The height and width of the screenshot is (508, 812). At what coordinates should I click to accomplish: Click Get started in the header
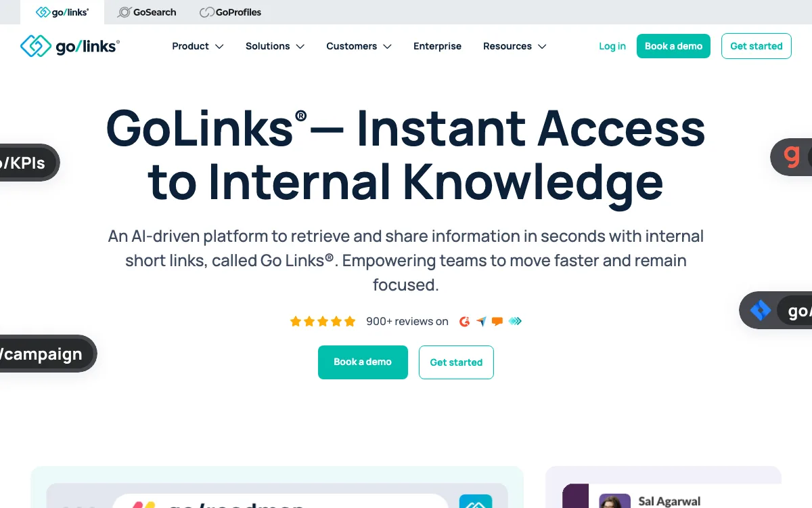757,46
